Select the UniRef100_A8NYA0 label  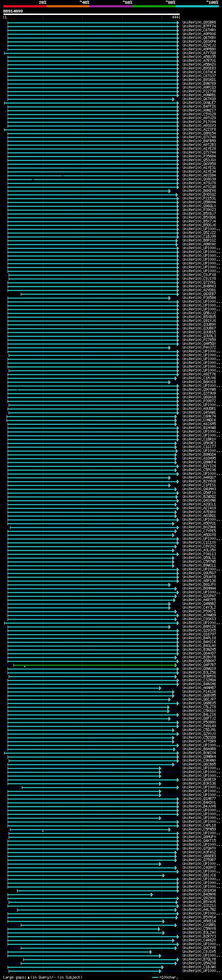coord(199,244)
